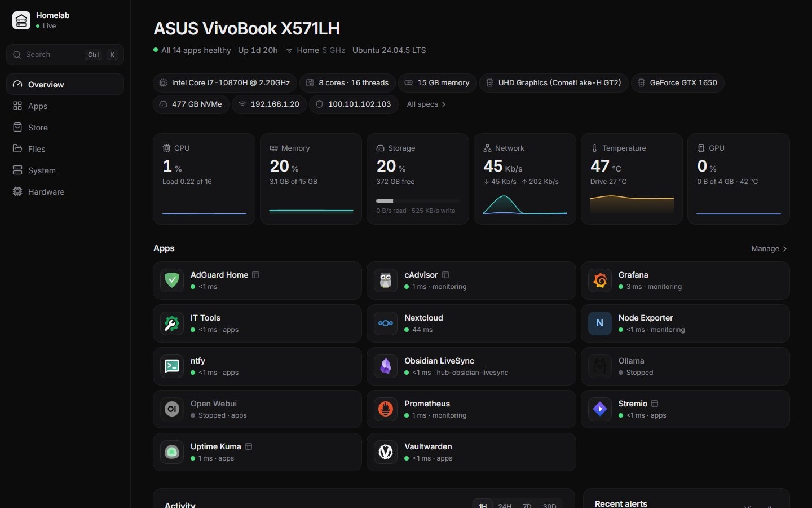
Task: Click the small window icon beside cAdvisor
Action: click(445, 275)
